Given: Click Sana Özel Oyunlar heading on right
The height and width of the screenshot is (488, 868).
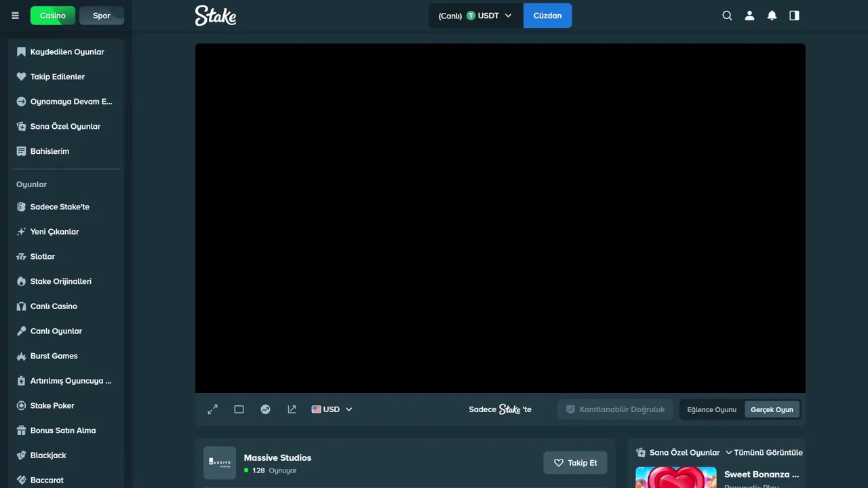Looking at the screenshot, I should tap(684, 452).
